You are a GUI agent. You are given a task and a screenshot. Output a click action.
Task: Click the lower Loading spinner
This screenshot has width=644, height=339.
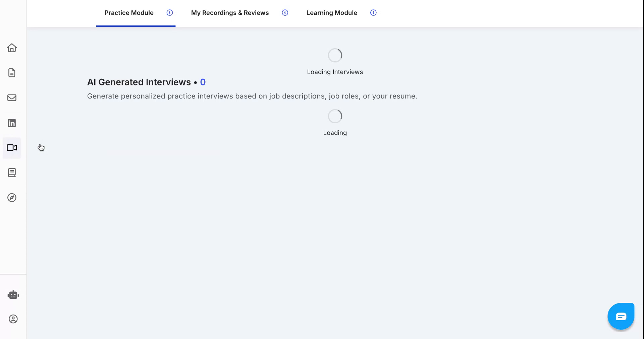(x=334, y=116)
